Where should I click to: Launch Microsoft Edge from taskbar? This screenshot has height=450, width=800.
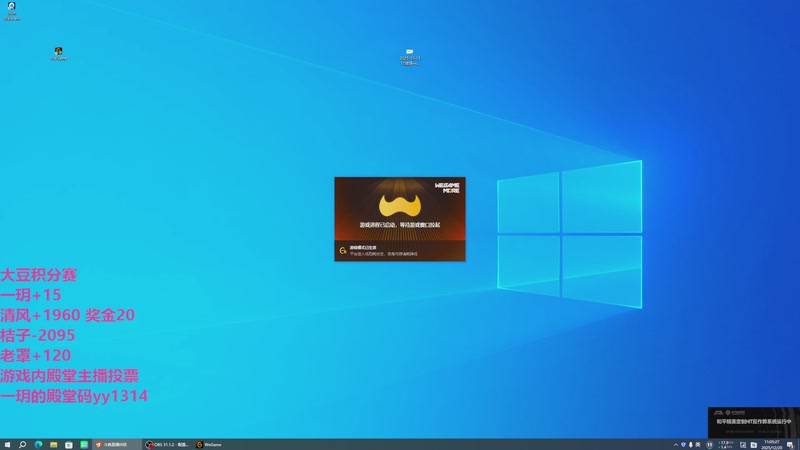pyautogui.click(x=38, y=444)
